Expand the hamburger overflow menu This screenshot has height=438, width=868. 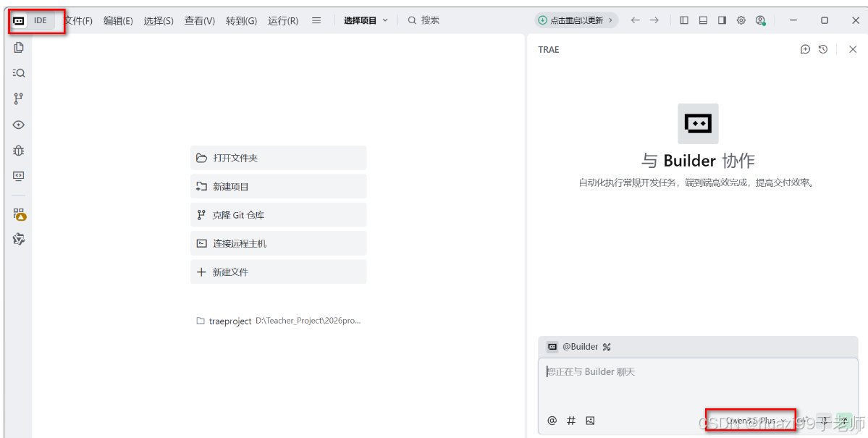[316, 20]
